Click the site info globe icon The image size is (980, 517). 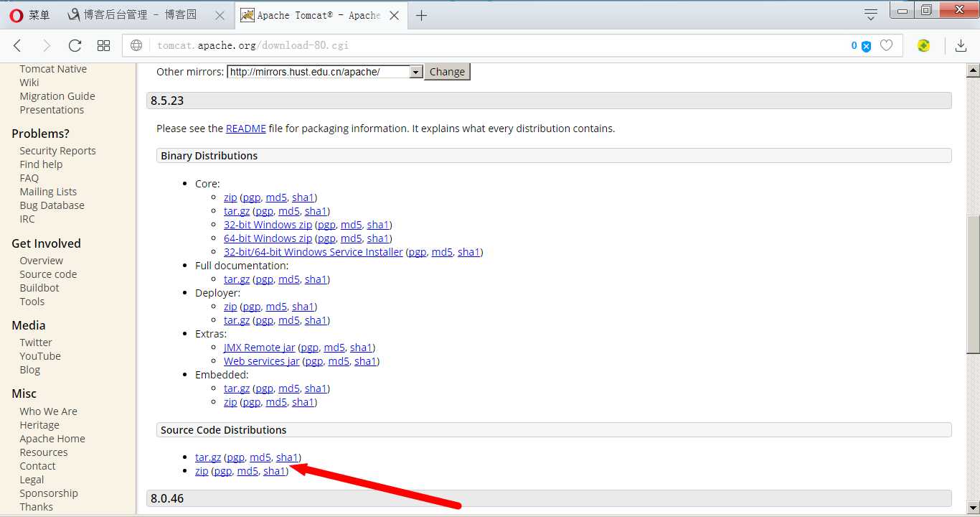click(x=136, y=46)
